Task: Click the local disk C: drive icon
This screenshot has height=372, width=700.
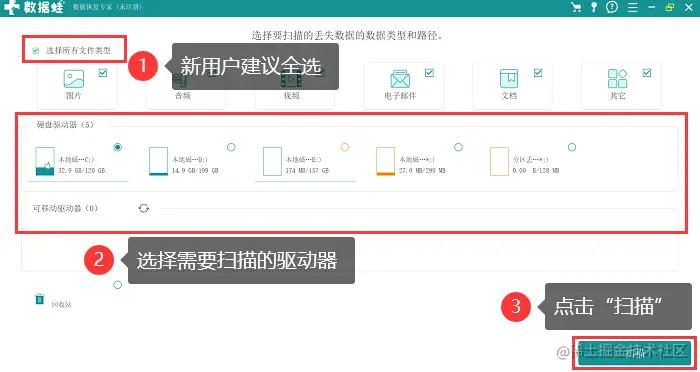Action: tap(45, 161)
